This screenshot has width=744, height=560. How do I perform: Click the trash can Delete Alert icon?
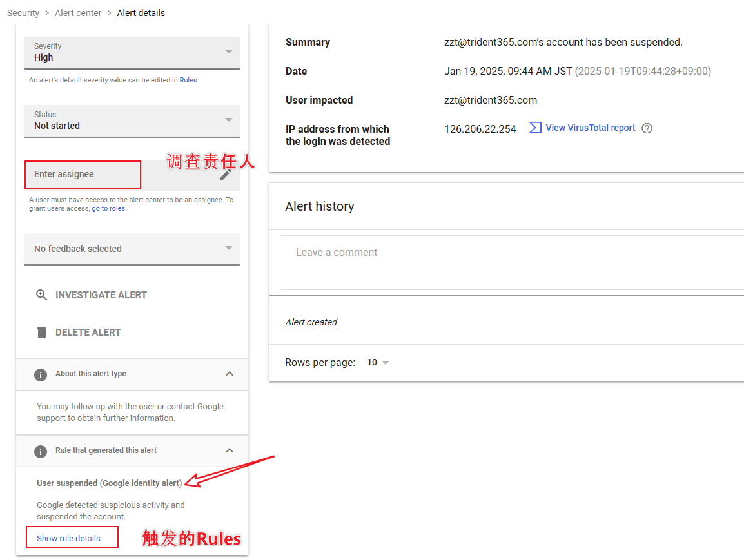point(42,333)
